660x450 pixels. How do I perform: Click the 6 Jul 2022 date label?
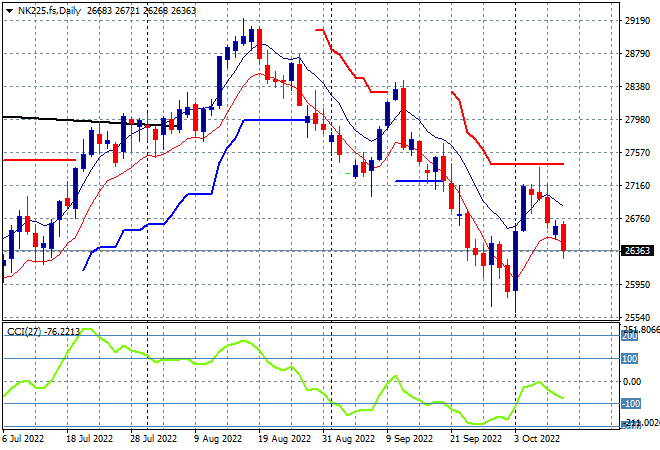point(23,439)
